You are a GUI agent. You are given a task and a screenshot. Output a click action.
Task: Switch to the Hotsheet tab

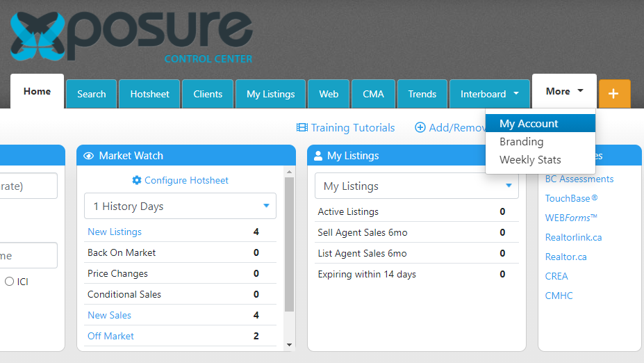(149, 94)
